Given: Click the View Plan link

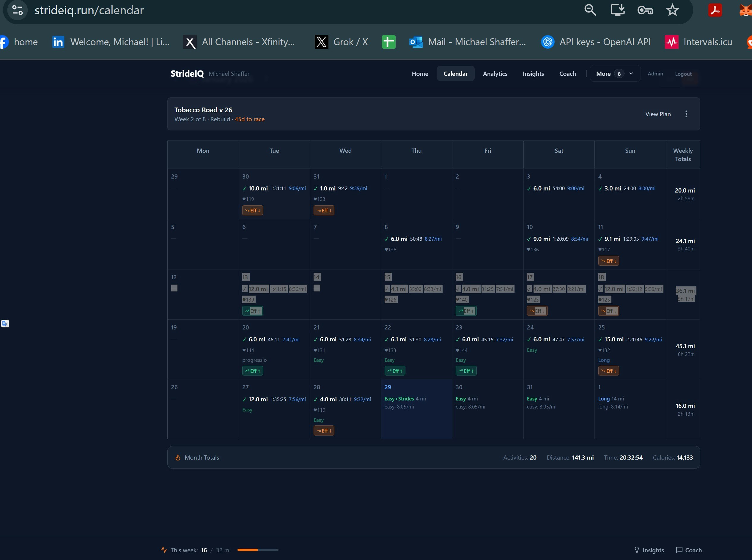Looking at the screenshot, I should tap(658, 114).
